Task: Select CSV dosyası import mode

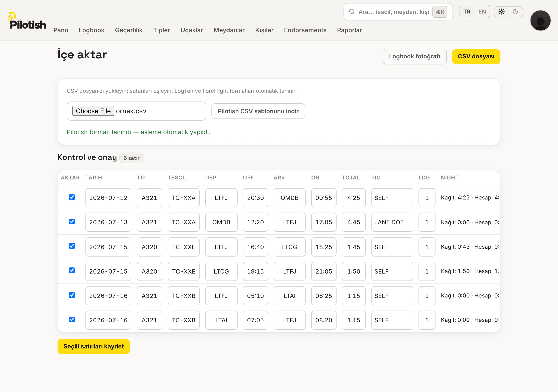Action: click(476, 57)
